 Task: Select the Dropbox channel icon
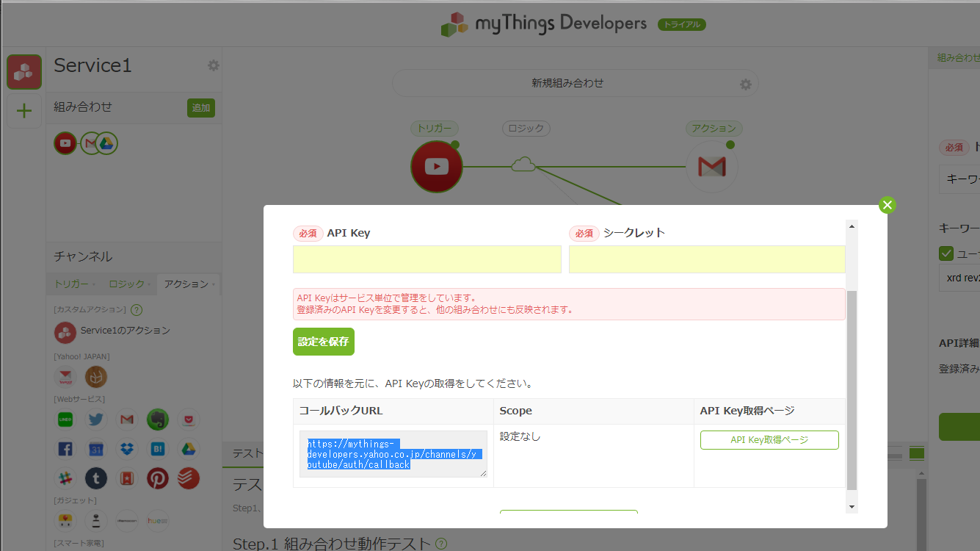126,448
